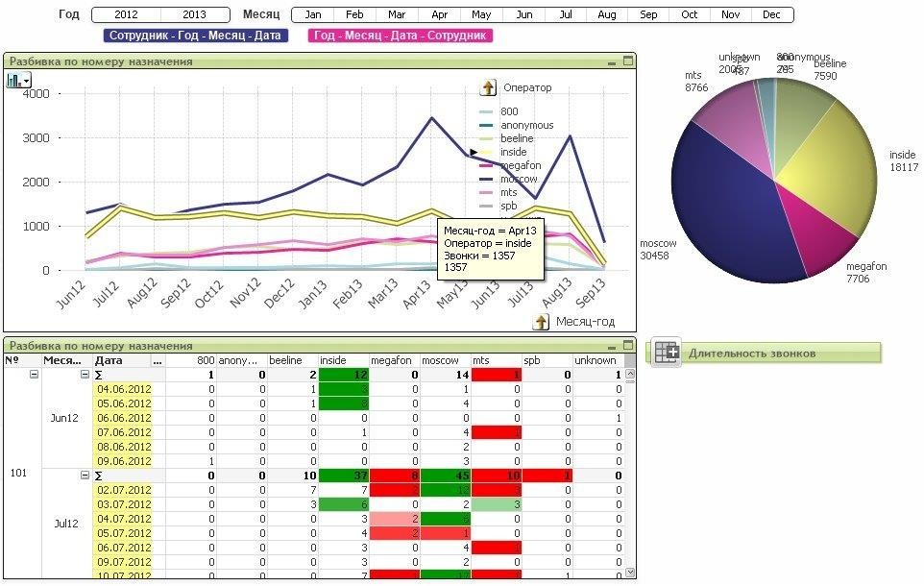Open the Длительность звонков table icon
The height and width of the screenshot is (586, 924).
click(x=667, y=353)
